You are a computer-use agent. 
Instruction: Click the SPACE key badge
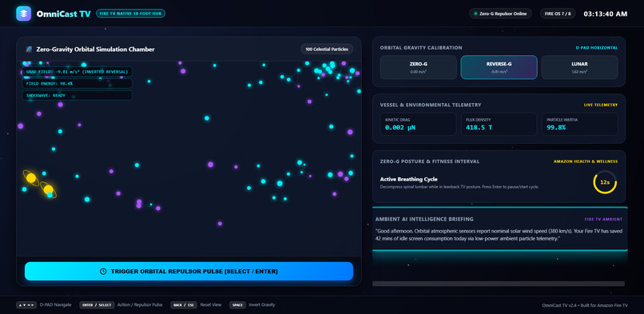pyautogui.click(x=237, y=305)
